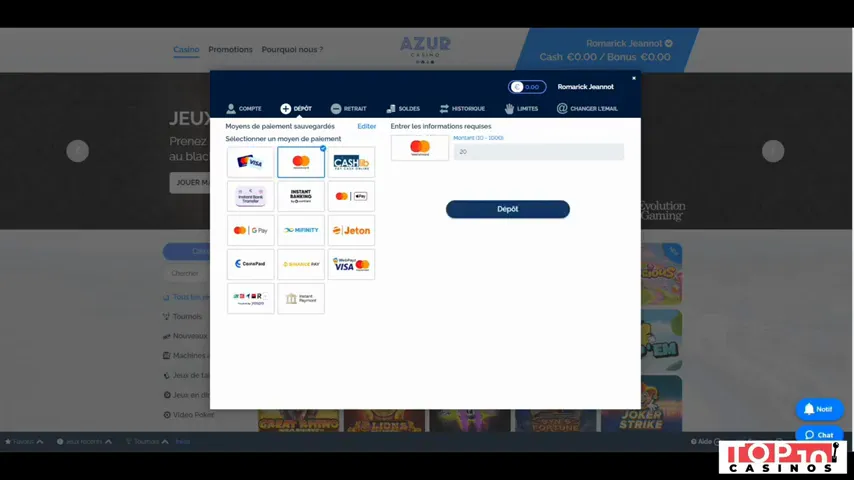This screenshot has width=854, height=480.
Task: Expand the Jeux récents panel
Action: (84, 441)
